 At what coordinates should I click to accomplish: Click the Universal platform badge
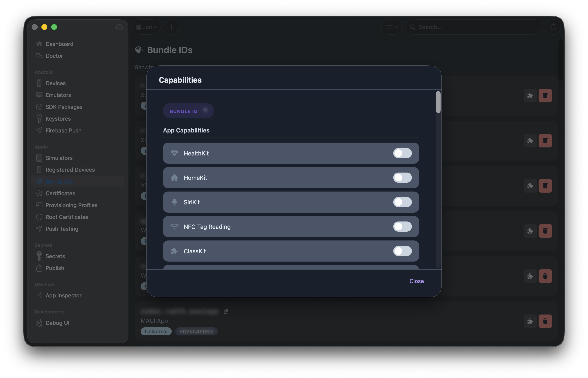(x=156, y=331)
